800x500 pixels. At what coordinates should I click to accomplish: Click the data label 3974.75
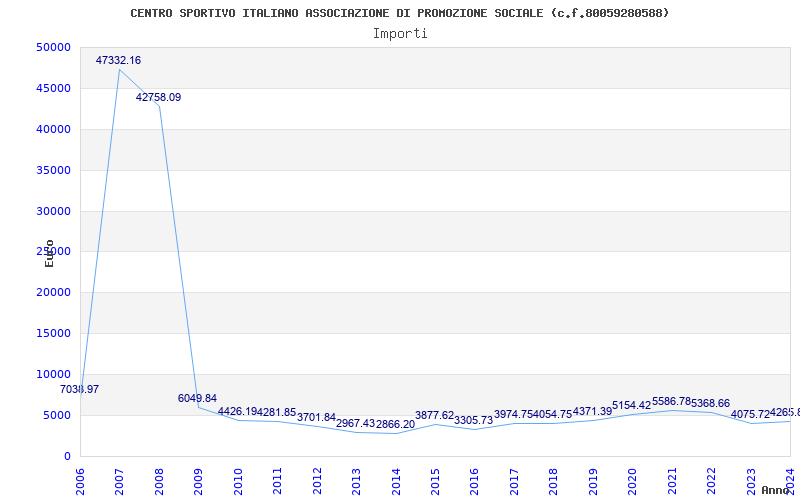pos(514,415)
